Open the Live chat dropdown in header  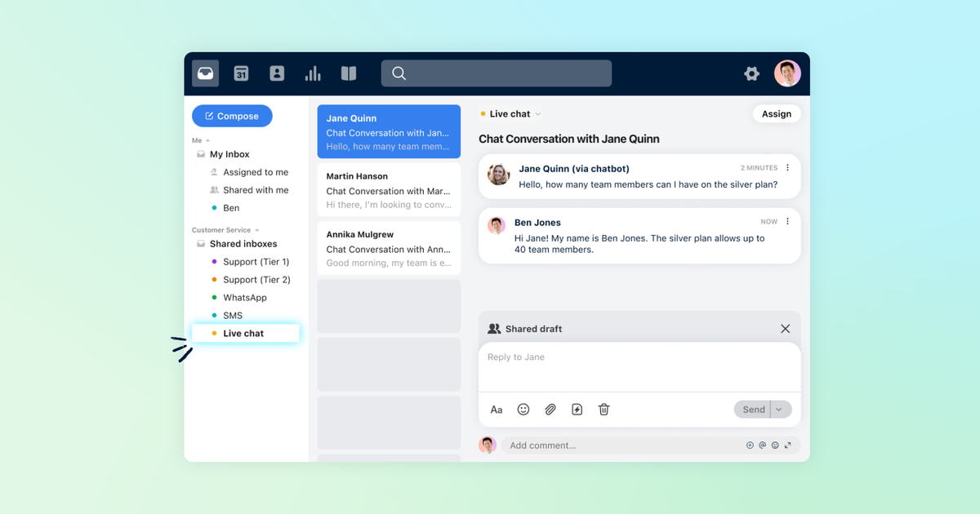click(x=537, y=114)
